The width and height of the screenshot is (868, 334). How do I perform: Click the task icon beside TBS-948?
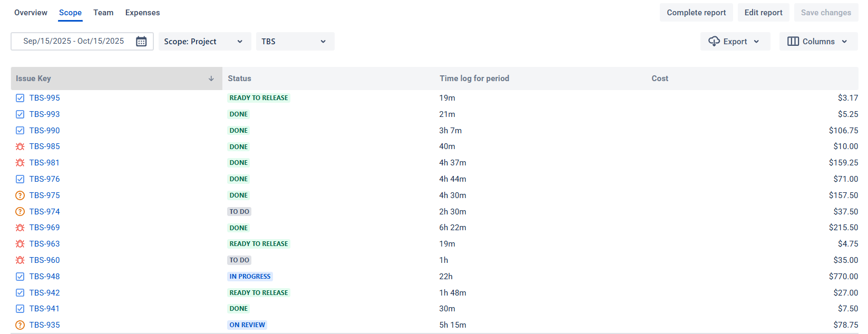pos(20,277)
